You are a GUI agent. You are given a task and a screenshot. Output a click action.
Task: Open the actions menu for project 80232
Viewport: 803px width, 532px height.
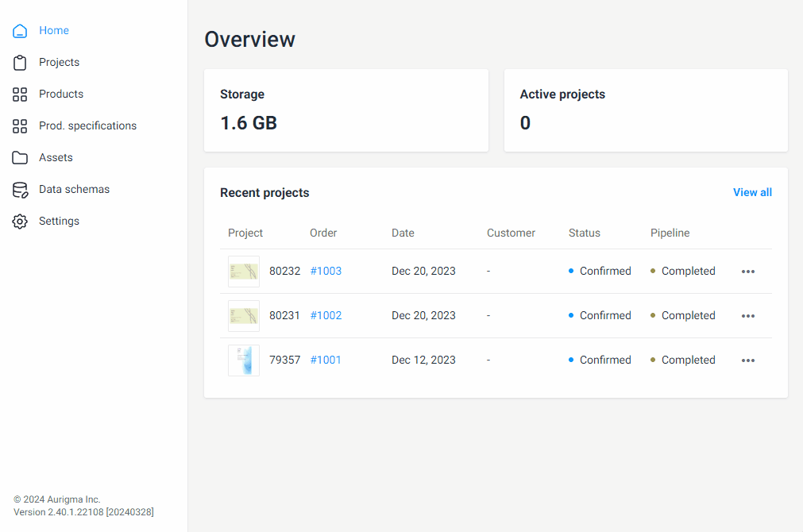[x=747, y=271]
